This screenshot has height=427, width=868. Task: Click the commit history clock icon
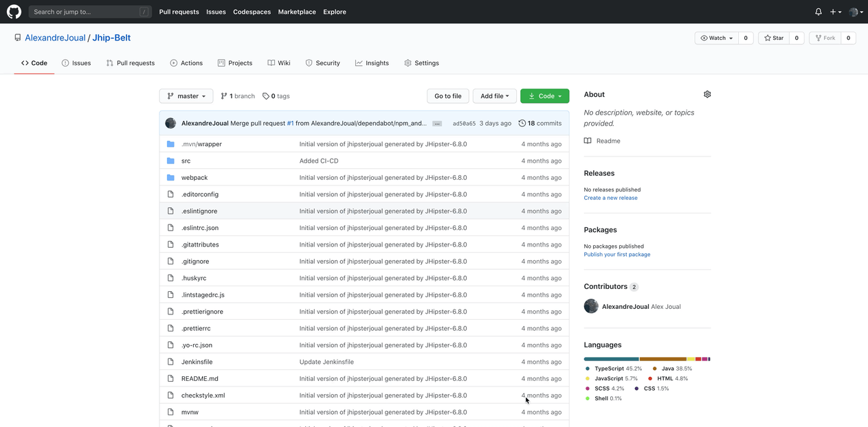[522, 124]
